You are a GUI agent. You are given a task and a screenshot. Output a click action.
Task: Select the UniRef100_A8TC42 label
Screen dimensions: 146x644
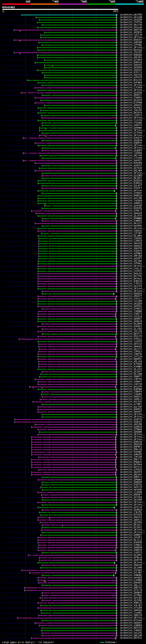pos(131,344)
